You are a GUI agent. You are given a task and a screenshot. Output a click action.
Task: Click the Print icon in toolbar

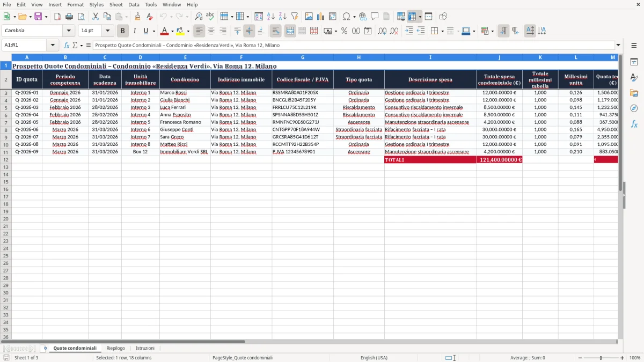[69, 17]
